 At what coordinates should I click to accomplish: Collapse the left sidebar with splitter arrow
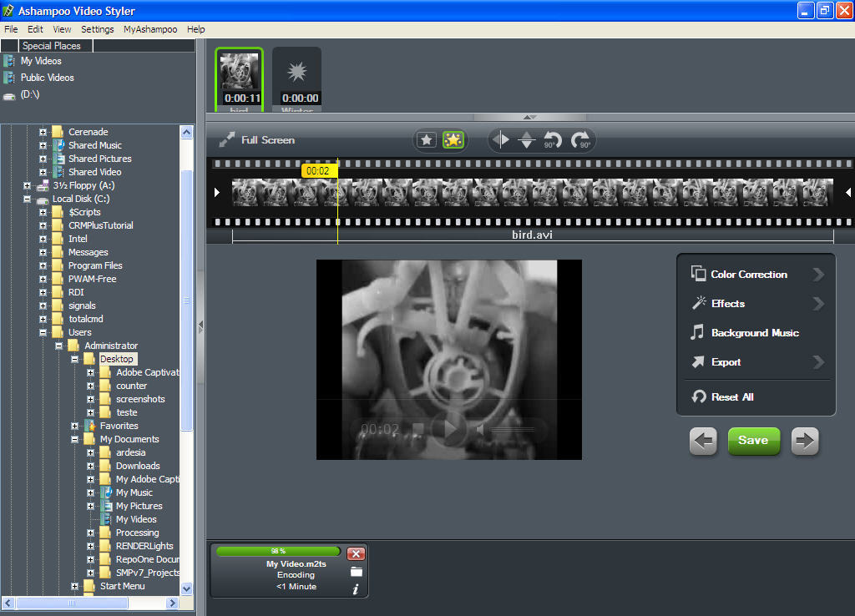point(200,327)
